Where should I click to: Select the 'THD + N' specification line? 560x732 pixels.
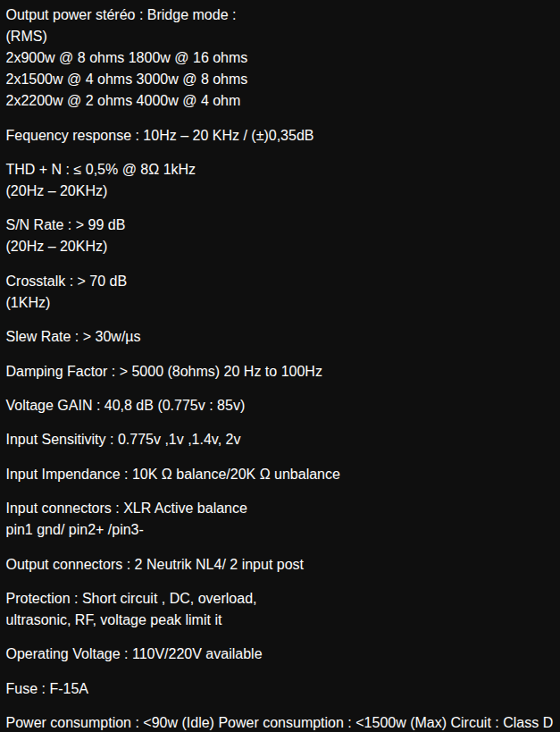[100, 170]
